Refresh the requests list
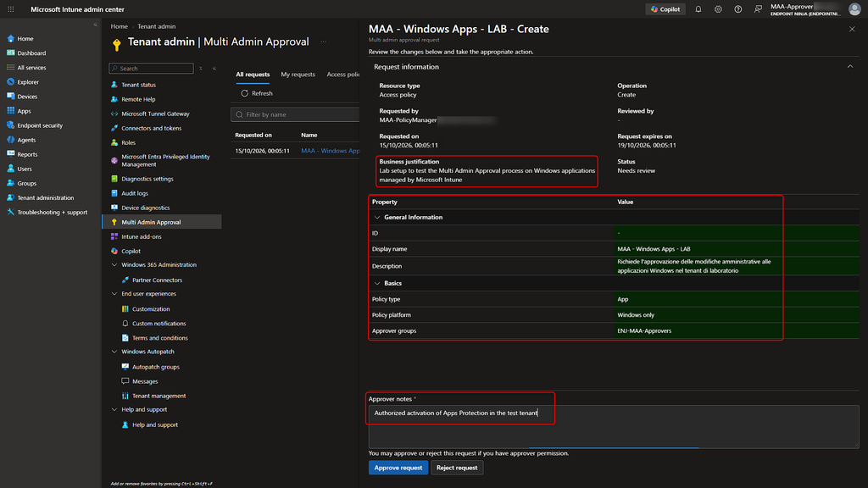Screen dimensions: 868x488 coord(257,93)
